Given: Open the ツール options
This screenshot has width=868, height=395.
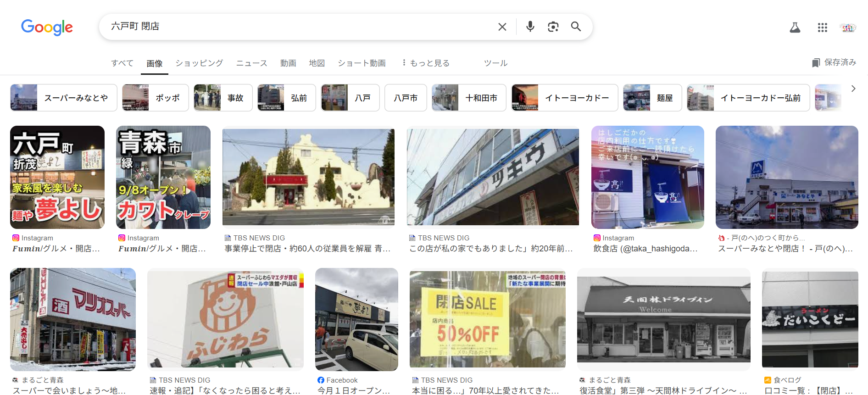Looking at the screenshot, I should [x=496, y=63].
